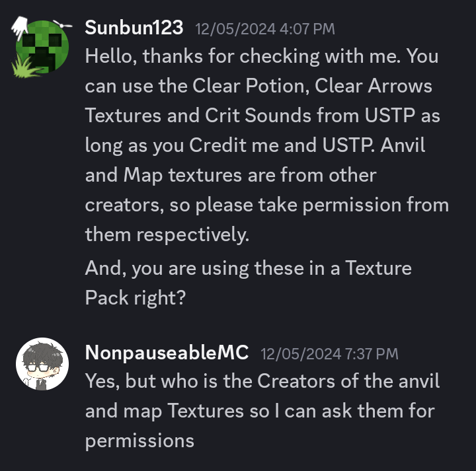Click the 7:37 PM message timestamp
The height and width of the screenshot is (471, 476).
coord(329,354)
